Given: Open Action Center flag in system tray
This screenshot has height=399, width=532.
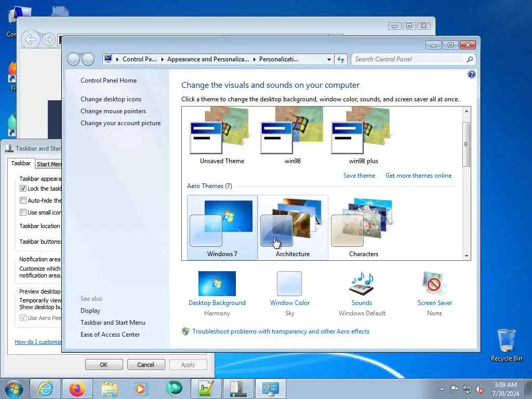Looking at the screenshot, I should click(454, 389).
